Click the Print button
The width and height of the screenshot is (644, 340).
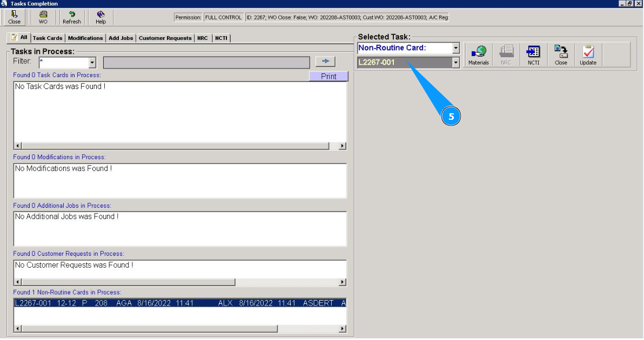(x=328, y=76)
